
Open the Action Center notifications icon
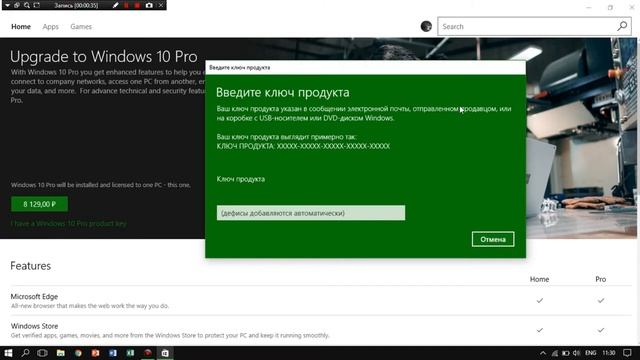(x=627, y=353)
